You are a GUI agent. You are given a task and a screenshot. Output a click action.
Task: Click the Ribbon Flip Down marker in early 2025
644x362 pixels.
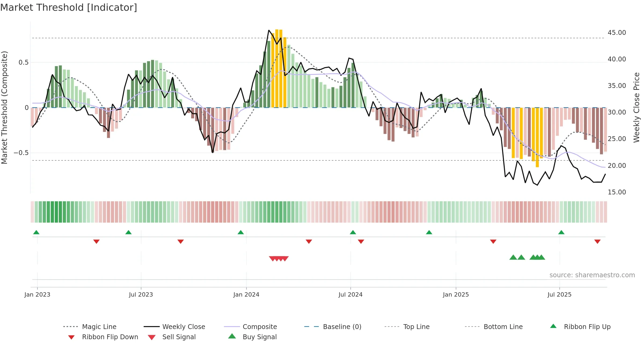pos(493,242)
